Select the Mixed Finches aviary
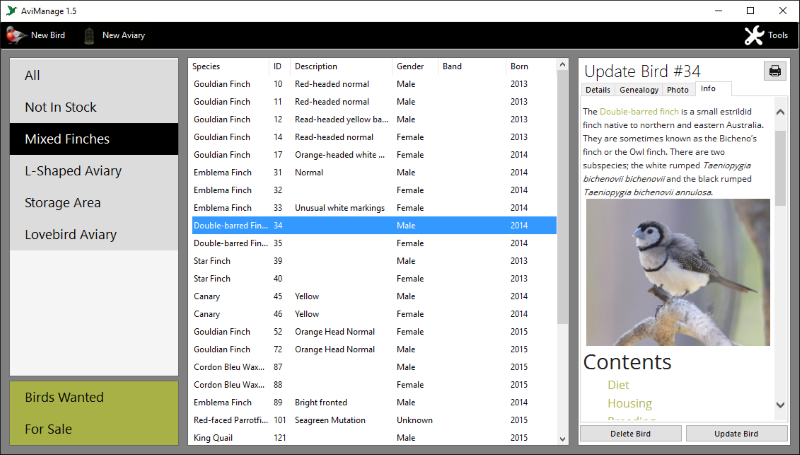800x455 pixels. point(94,139)
